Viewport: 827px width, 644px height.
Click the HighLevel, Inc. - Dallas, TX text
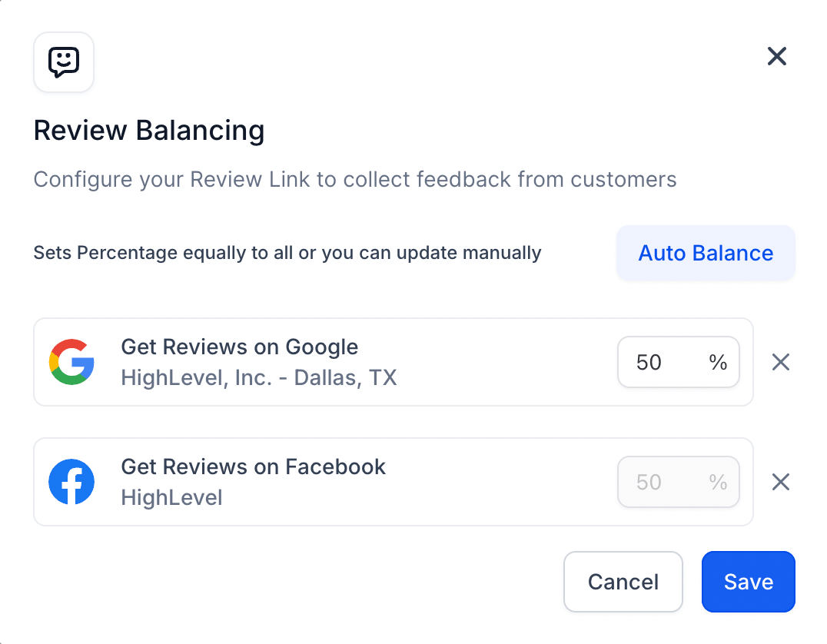(x=258, y=377)
